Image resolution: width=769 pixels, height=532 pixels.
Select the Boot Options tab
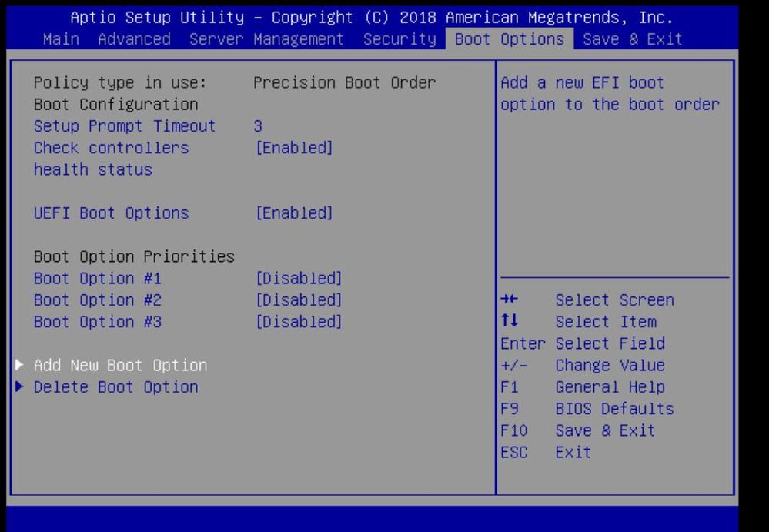509,38
